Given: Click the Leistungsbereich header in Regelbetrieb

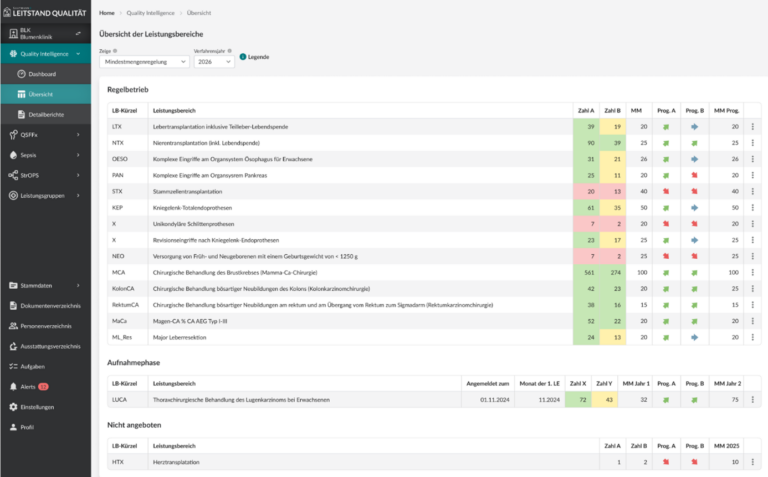Looking at the screenshot, I should pyautogui.click(x=174, y=111).
